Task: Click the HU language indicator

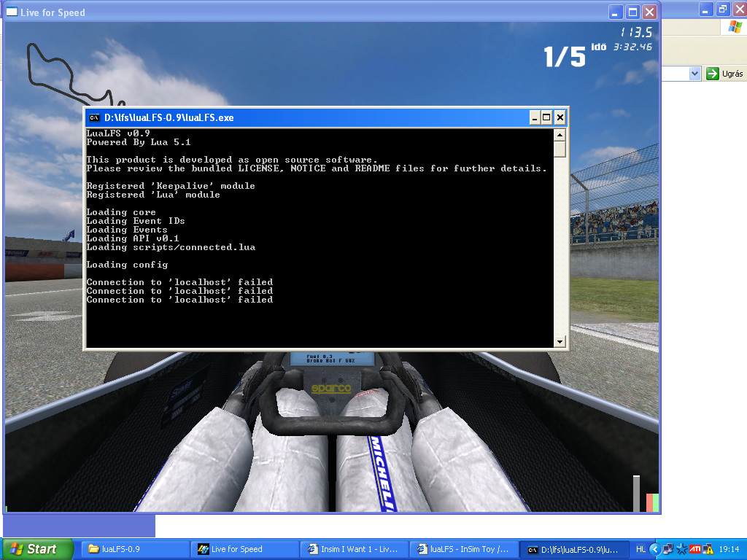Action: pyautogui.click(x=640, y=549)
